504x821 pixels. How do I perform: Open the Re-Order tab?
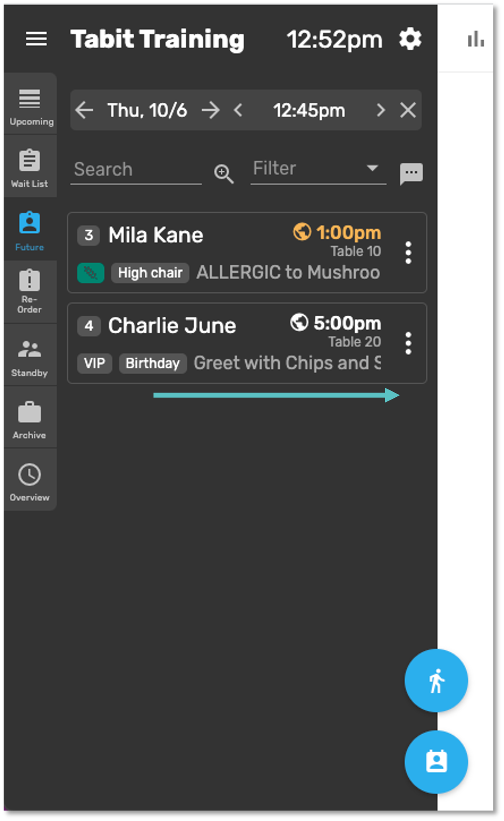30,292
